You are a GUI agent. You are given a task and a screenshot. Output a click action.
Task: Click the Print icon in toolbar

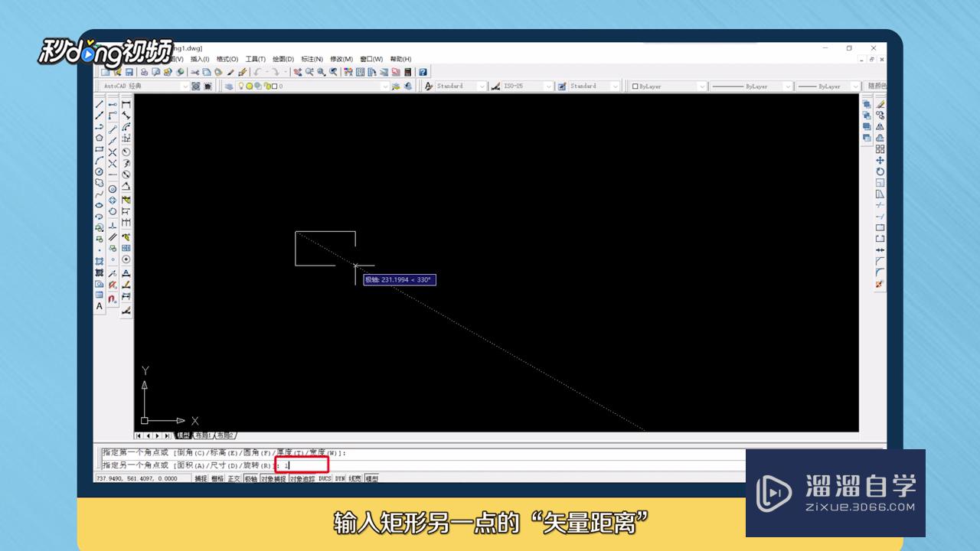pos(145,72)
